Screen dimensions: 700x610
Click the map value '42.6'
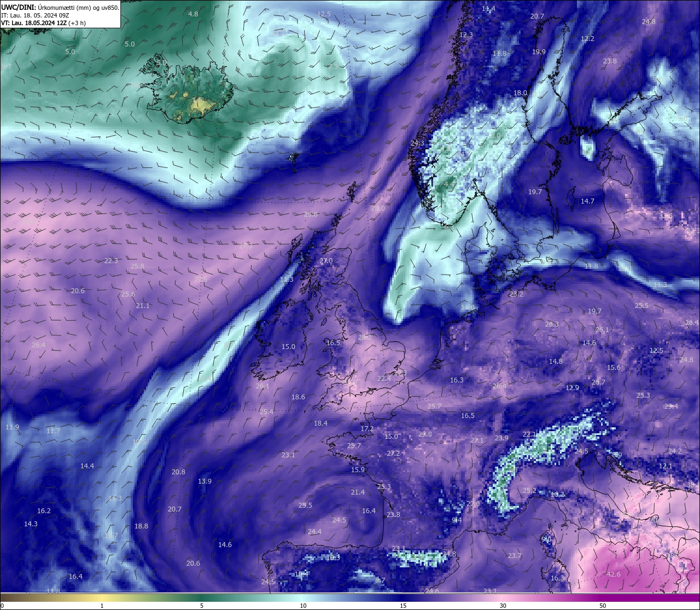(614, 574)
